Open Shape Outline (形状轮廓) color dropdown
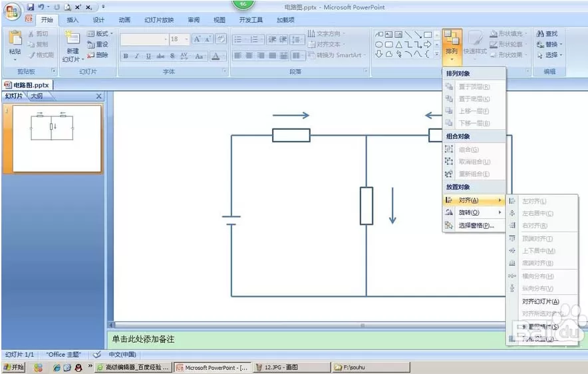Image resolution: width=588 pixels, height=374 pixels. coord(508,45)
